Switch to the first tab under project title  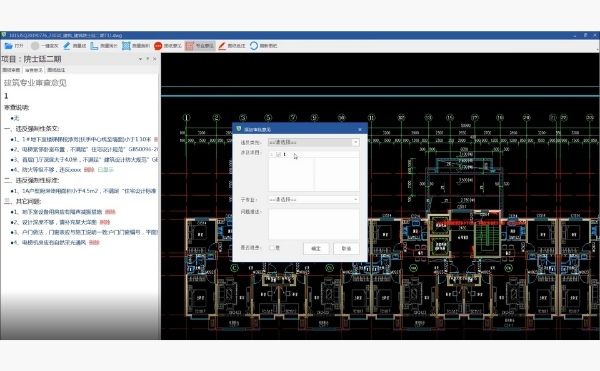point(11,70)
